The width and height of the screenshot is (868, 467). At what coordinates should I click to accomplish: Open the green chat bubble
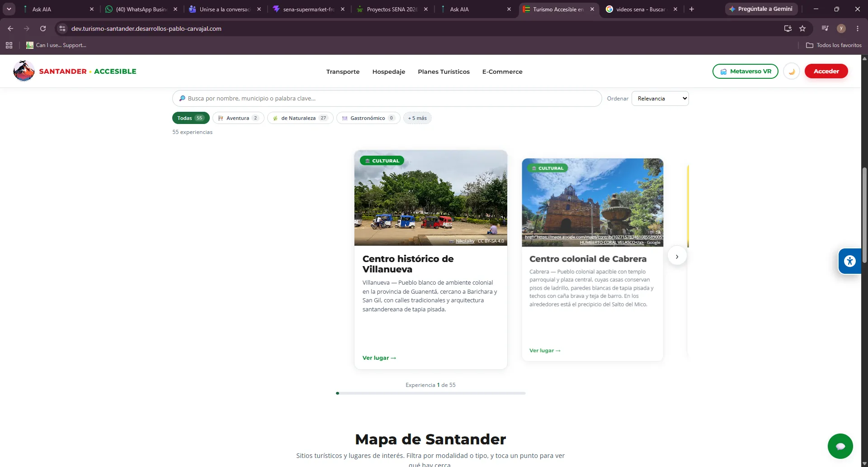pos(840,446)
